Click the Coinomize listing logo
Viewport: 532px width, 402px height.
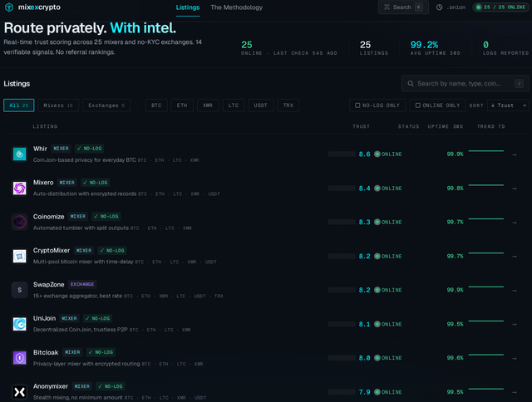(20, 222)
